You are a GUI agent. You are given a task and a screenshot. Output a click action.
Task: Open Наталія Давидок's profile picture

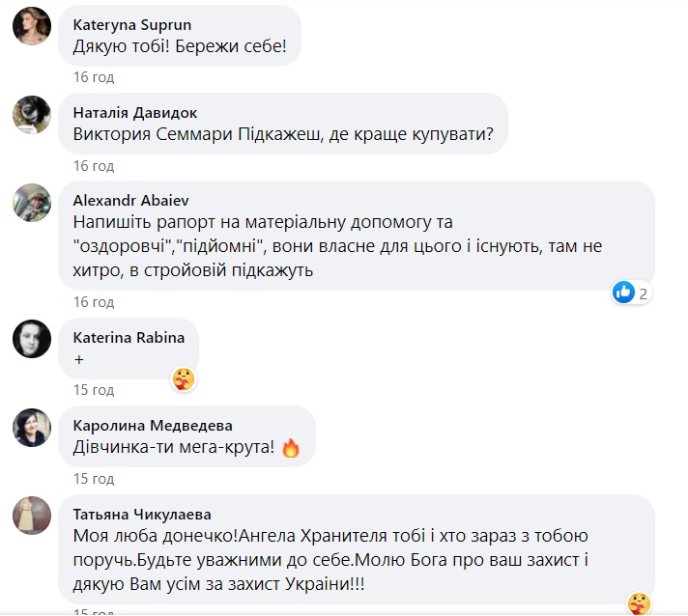point(31,114)
